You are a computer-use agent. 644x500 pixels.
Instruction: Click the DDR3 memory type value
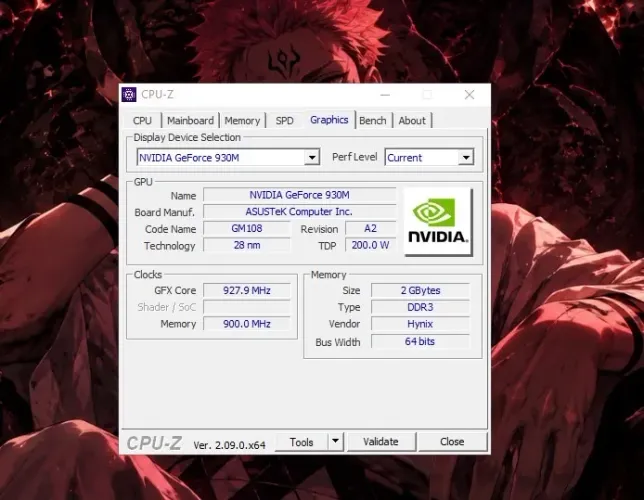(421, 307)
